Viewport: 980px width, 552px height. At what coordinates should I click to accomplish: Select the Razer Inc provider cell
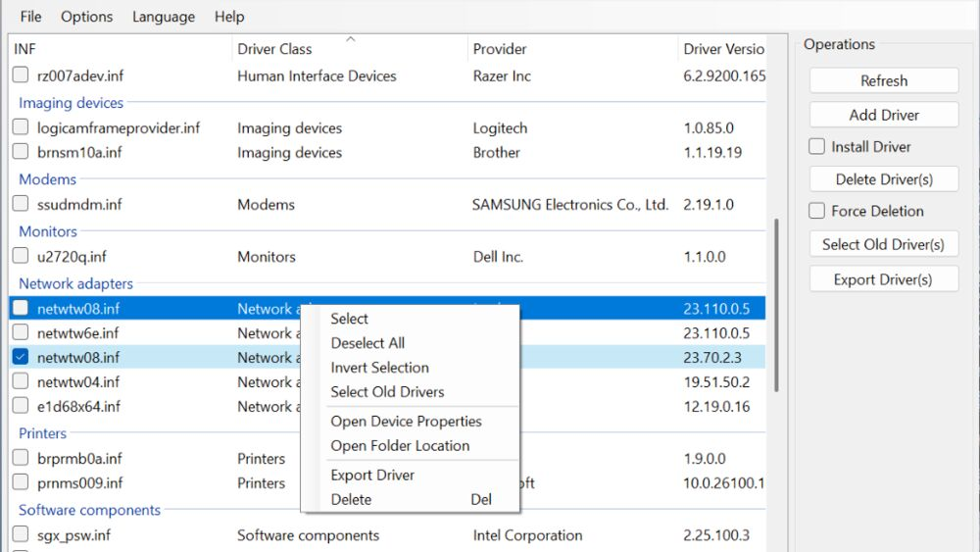click(502, 76)
